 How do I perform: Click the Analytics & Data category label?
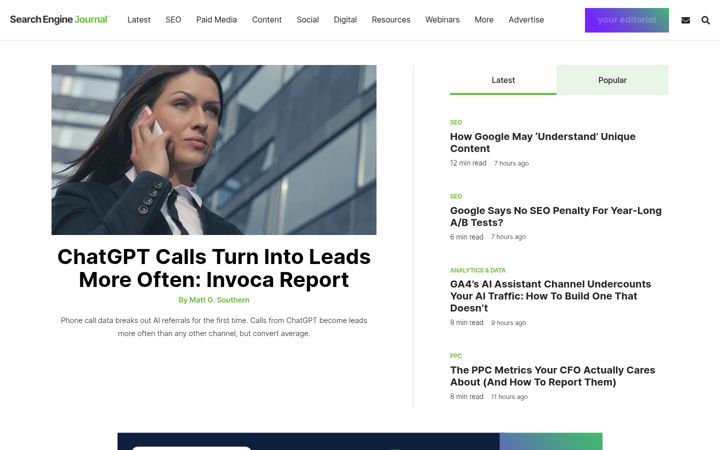pos(478,270)
